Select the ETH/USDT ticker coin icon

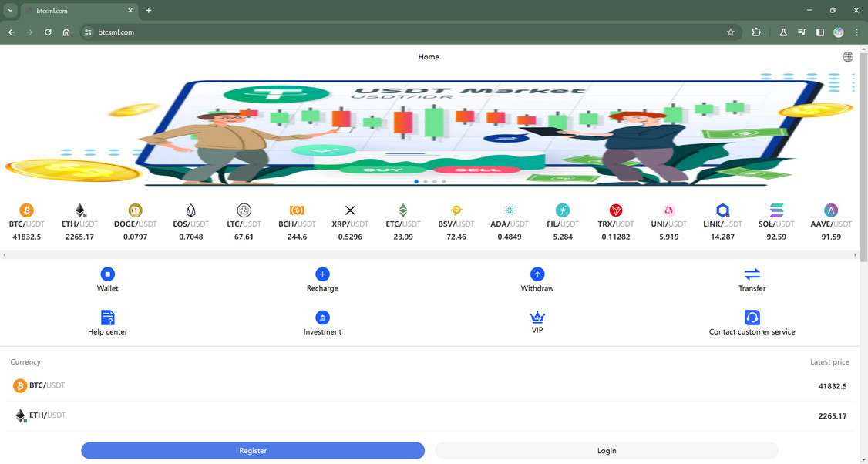[x=80, y=210]
